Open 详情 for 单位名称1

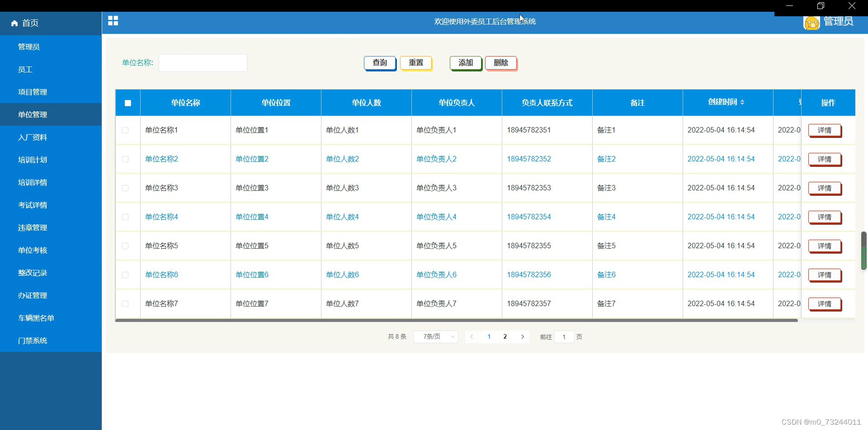pos(825,130)
